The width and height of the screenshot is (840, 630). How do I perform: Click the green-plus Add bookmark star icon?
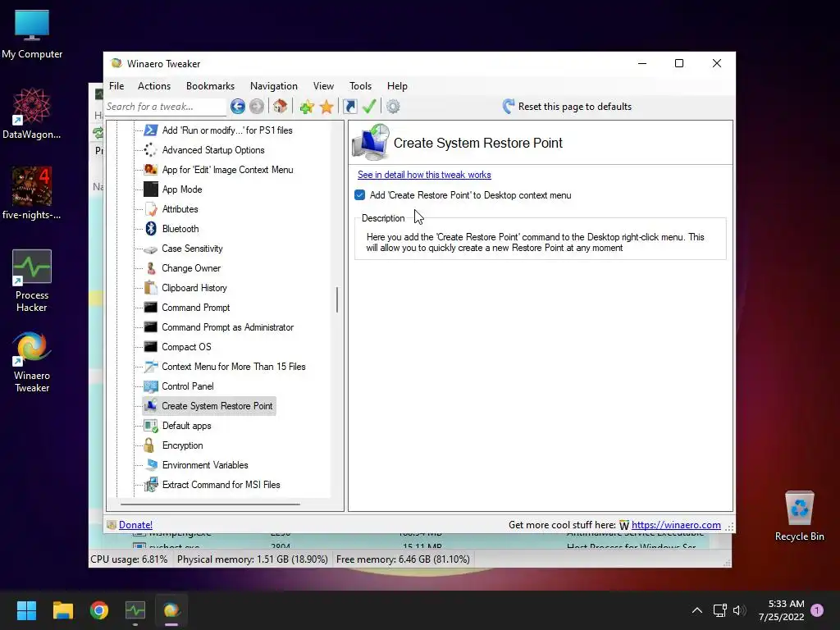point(307,107)
